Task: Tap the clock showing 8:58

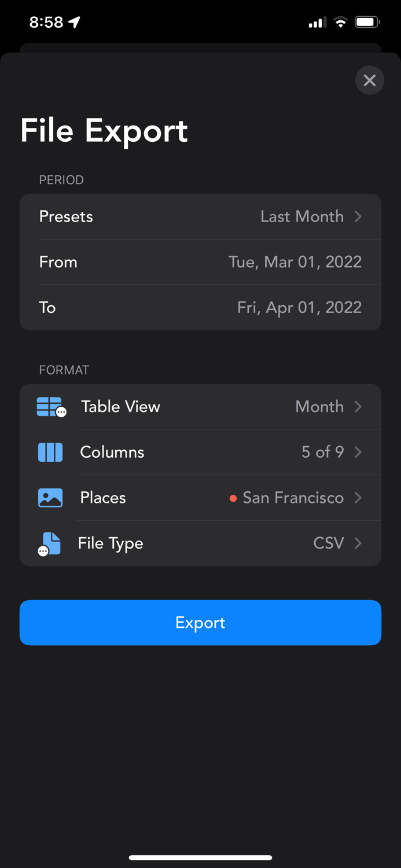Action: point(45,22)
